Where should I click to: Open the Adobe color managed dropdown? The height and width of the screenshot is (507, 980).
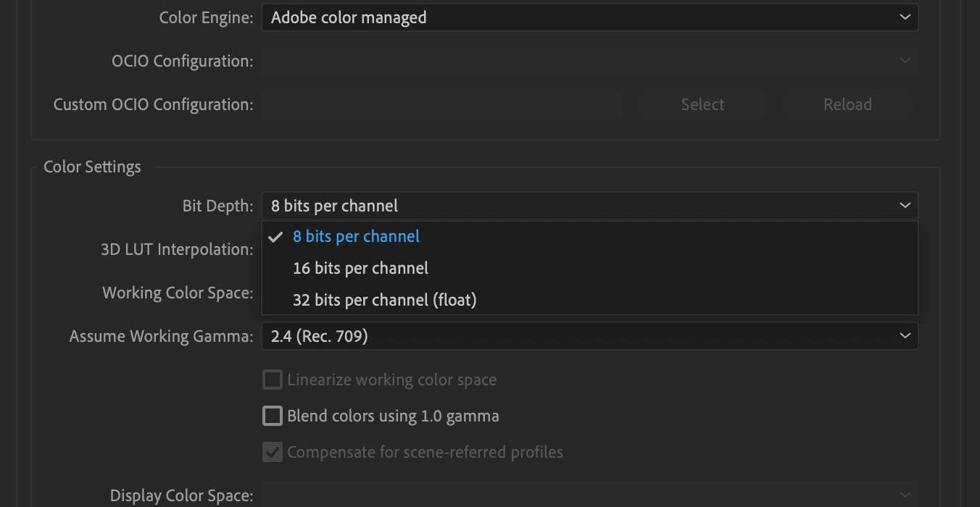coord(589,17)
